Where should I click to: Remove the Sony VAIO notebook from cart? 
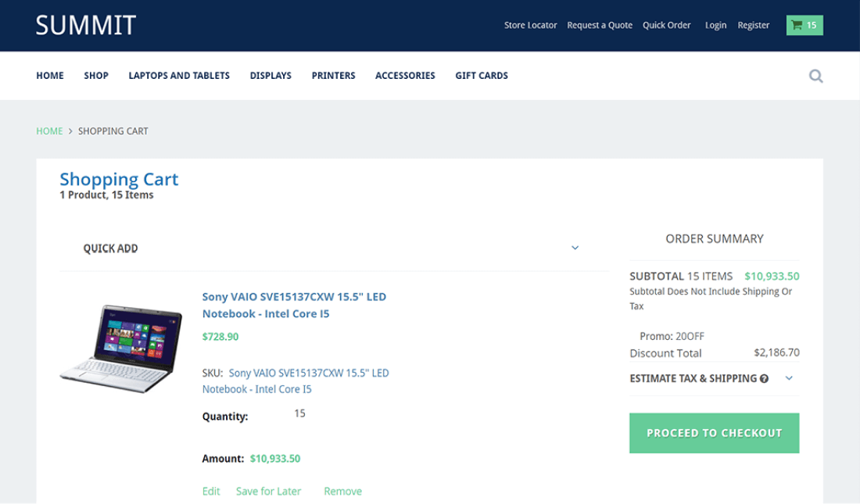click(x=342, y=491)
